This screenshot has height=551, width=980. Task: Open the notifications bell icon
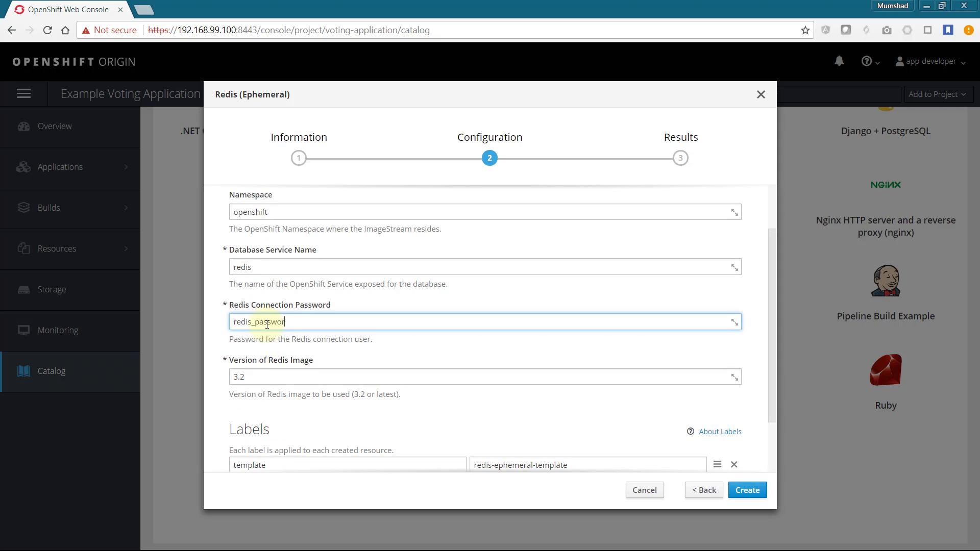click(x=839, y=61)
